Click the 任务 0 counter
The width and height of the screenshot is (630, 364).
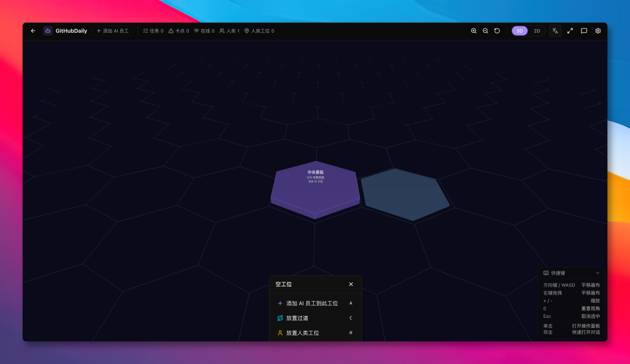(153, 31)
